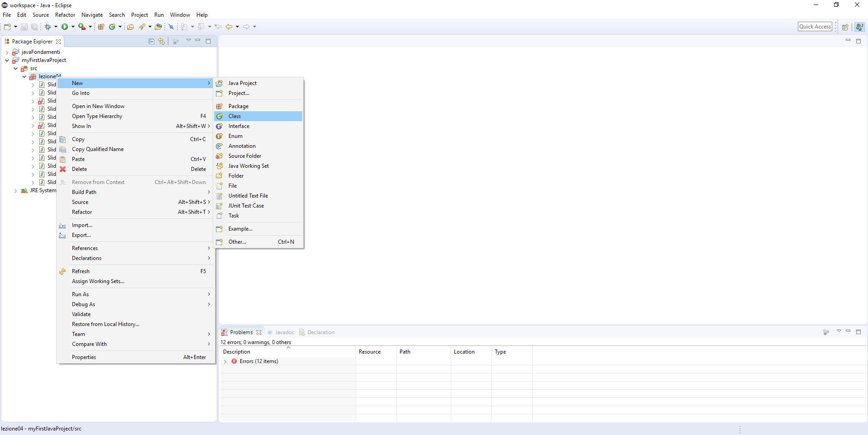
Task: Choose Package from the New submenu
Action: point(258,106)
